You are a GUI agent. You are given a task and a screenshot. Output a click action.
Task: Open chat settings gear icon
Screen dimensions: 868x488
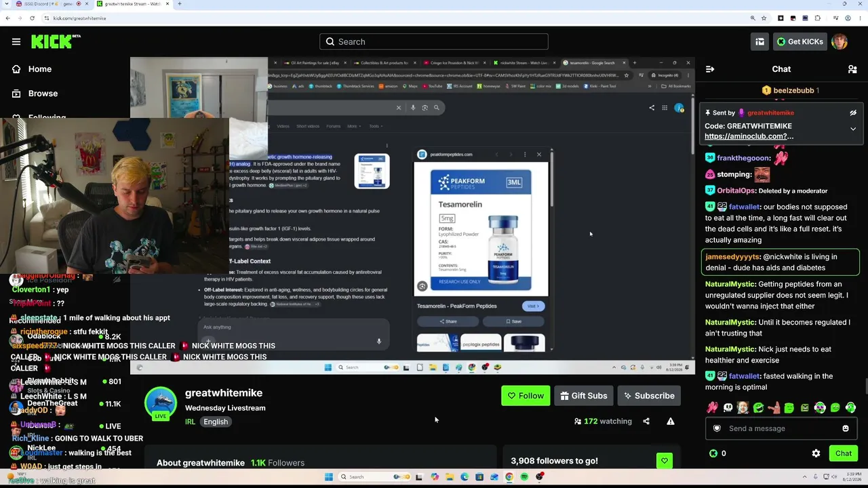point(816,453)
